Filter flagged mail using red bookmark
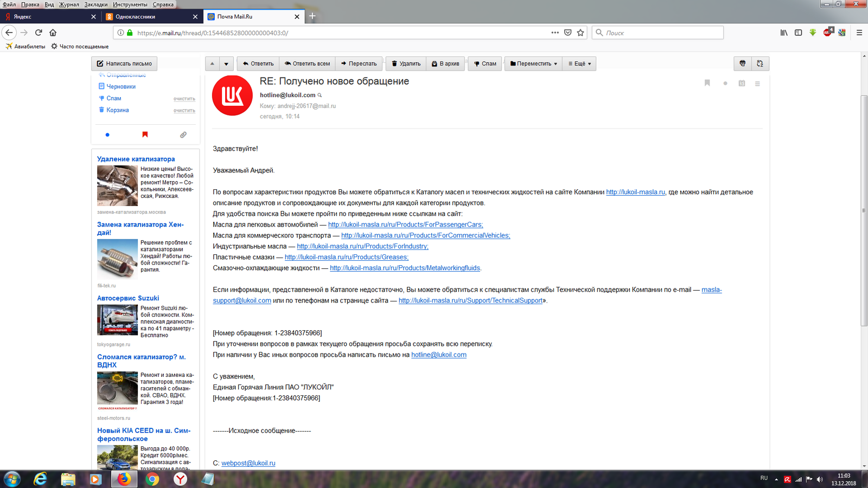This screenshot has width=868, height=488. pyautogui.click(x=145, y=134)
